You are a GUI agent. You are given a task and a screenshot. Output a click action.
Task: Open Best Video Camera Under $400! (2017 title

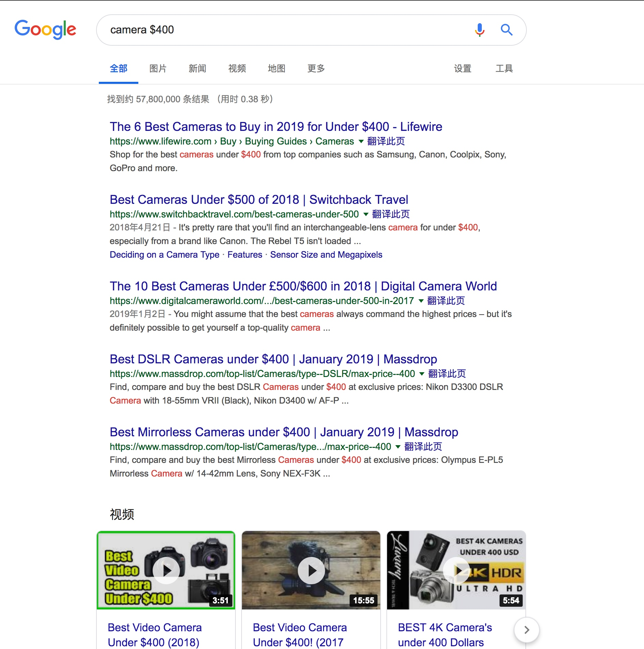coord(300,635)
